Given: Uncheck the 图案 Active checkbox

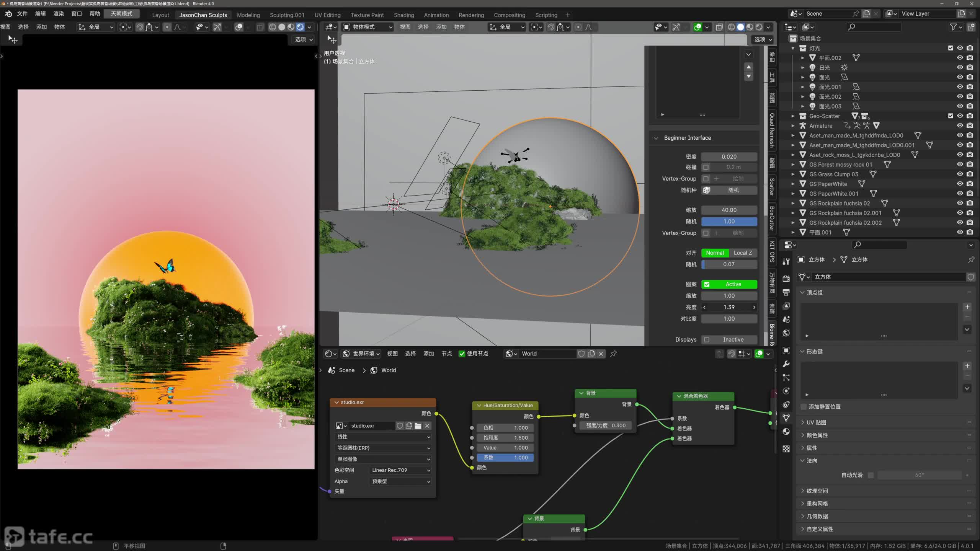Looking at the screenshot, I should point(707,284).
